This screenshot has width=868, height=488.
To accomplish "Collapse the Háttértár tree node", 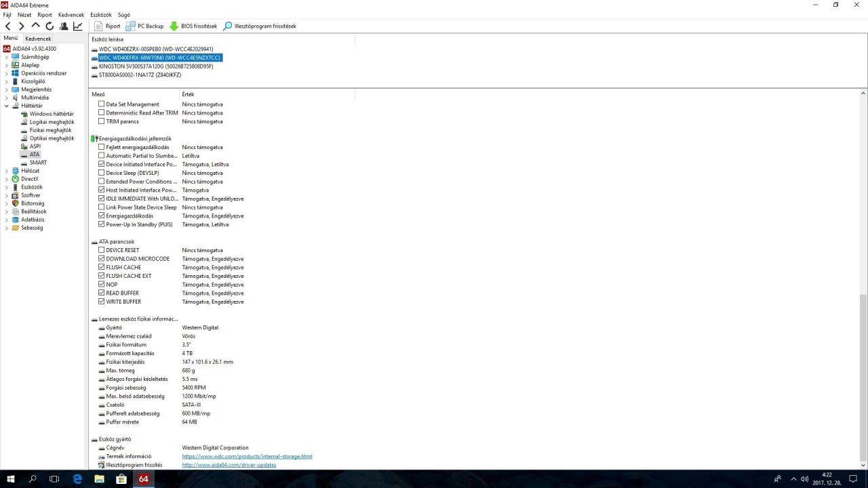I will pyautogui.click(x=7, y=106).
